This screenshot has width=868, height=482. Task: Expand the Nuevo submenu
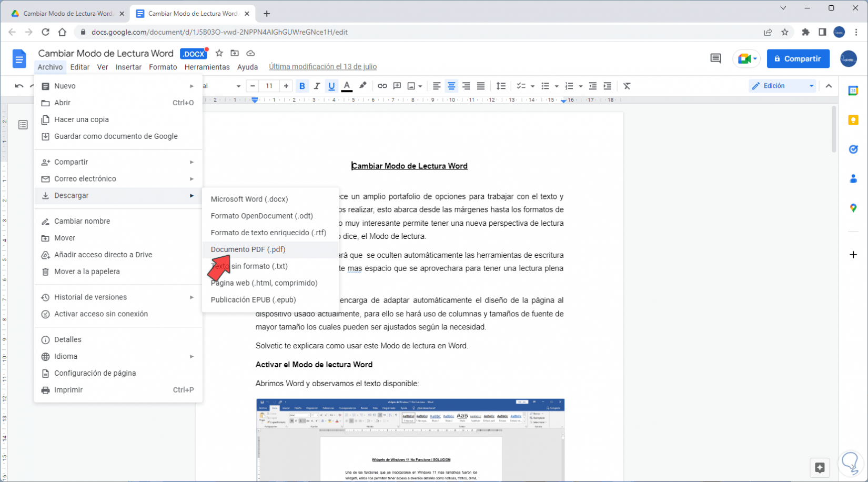(118, 86)
